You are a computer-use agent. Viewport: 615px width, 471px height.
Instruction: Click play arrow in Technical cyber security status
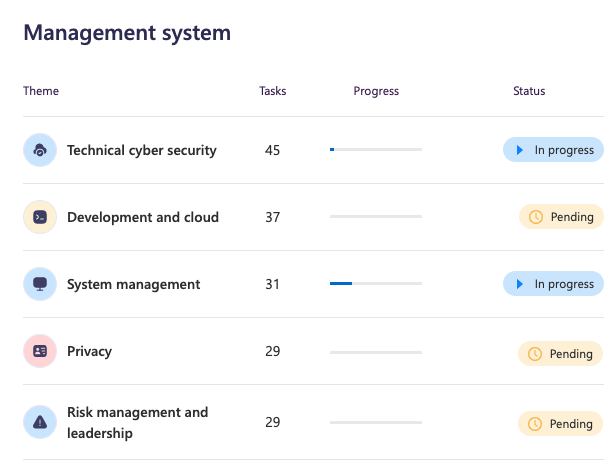(x=520, y=150)
